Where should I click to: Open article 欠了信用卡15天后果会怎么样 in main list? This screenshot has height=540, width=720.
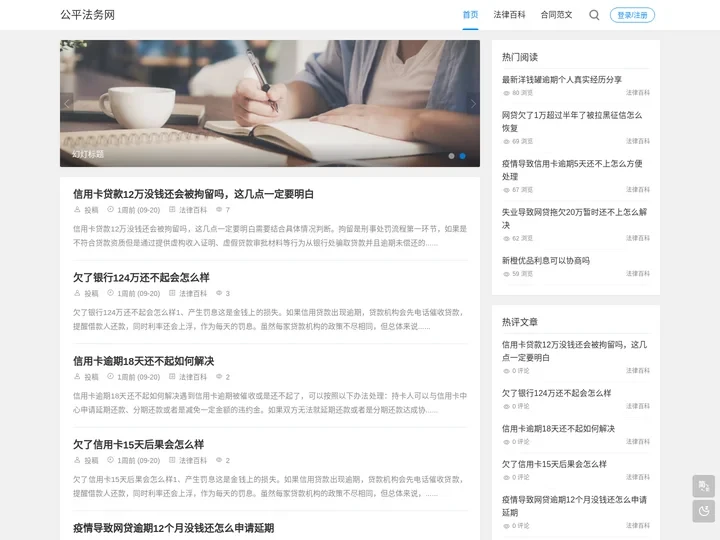click(138, 444)
